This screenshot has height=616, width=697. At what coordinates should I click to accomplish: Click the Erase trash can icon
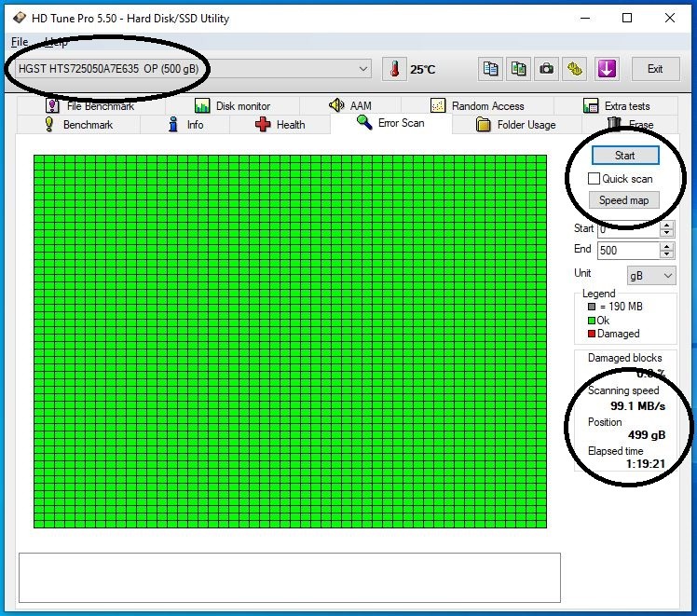click(614, 124)
